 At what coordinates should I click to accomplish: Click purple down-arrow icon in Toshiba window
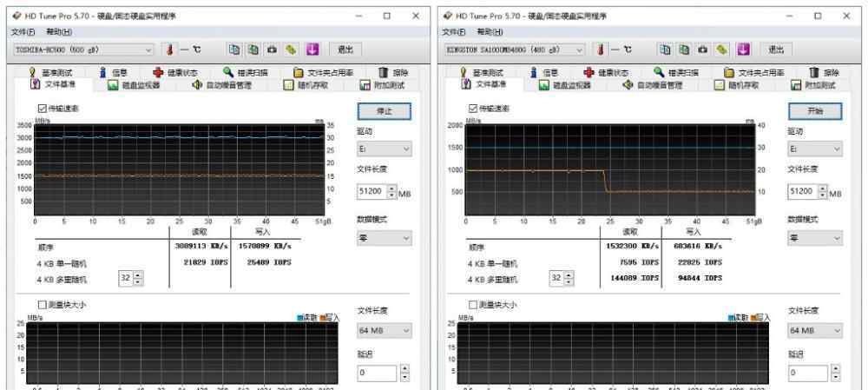(x=312, y=50)
